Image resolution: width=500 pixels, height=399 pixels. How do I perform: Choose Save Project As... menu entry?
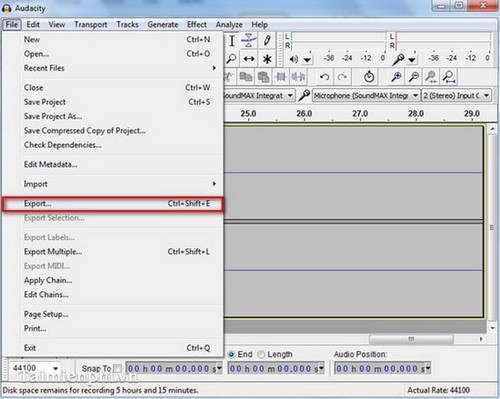[x=112, y=116]
